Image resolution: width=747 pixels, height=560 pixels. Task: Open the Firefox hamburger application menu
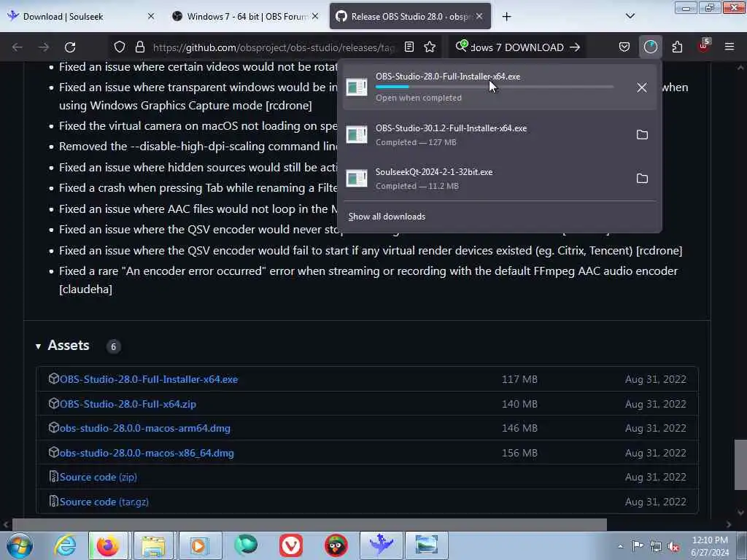click(729, 47)
